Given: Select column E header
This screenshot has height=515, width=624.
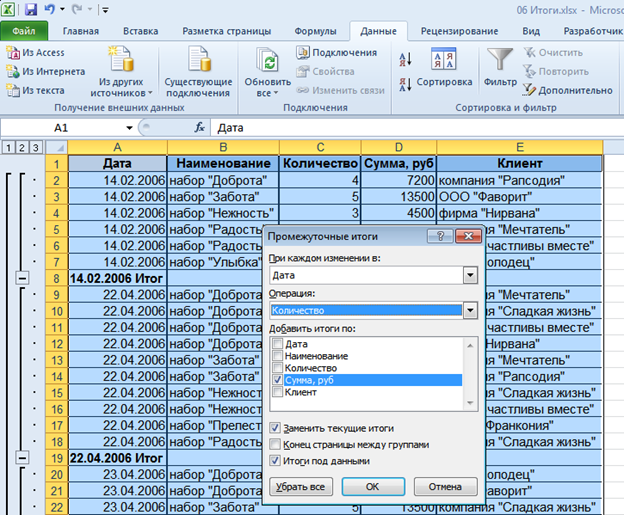Looking at the screenshot, I should (519, 148).
